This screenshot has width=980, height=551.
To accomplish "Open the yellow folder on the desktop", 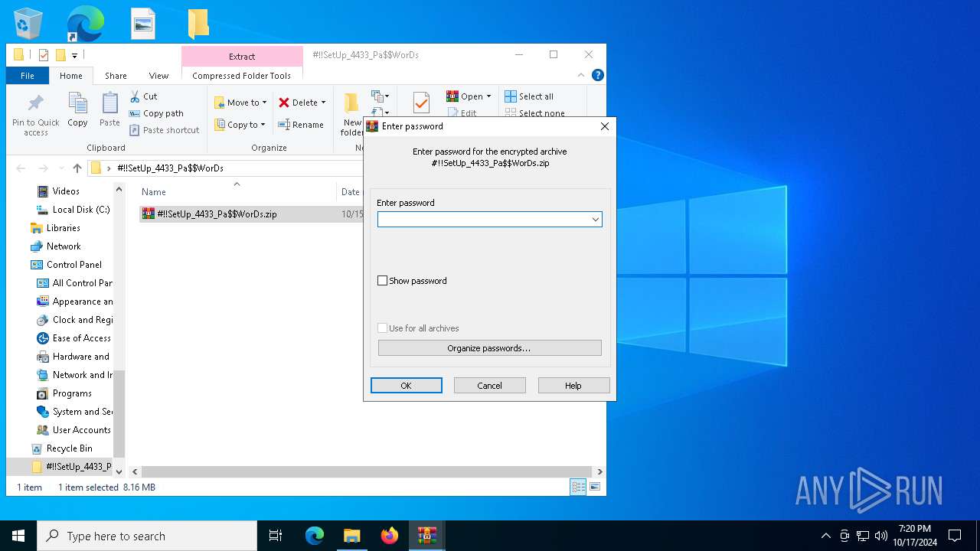I will click(x=198, y=24).
